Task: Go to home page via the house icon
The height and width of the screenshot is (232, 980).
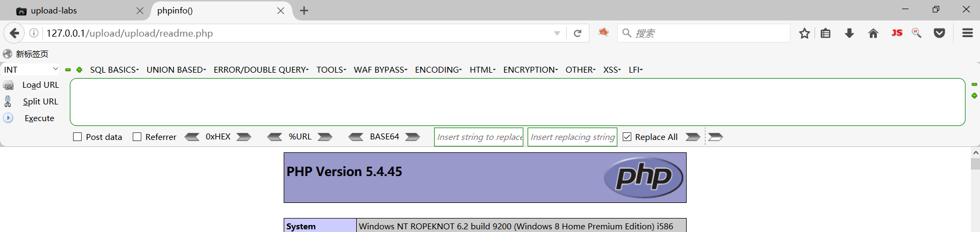Action: 873,33
